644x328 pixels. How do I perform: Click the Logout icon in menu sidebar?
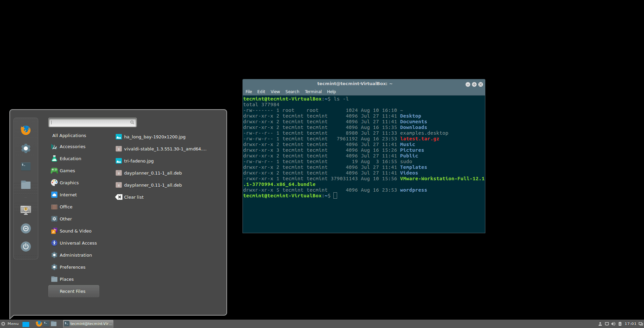(x=26, y=228)
